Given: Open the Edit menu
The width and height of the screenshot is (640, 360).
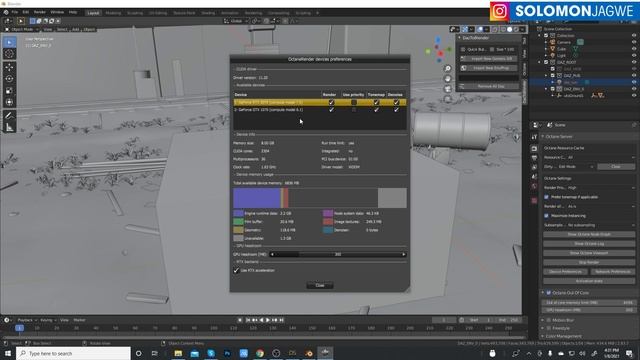Looking at the screenshot, I should (25, 13).
